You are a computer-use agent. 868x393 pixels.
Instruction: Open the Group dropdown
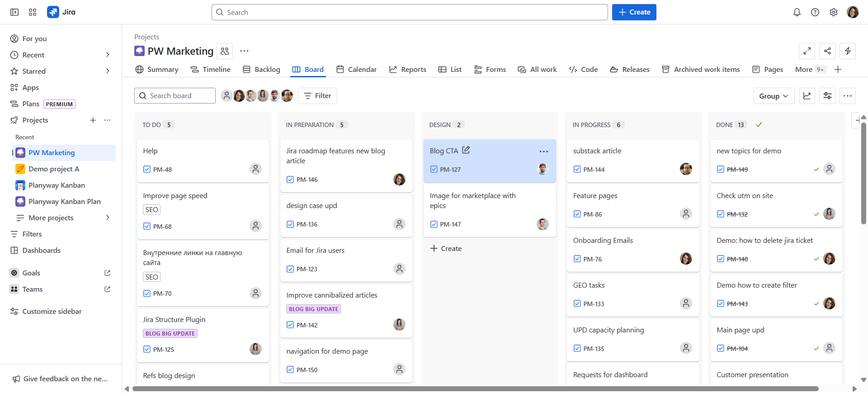point(773,96)
